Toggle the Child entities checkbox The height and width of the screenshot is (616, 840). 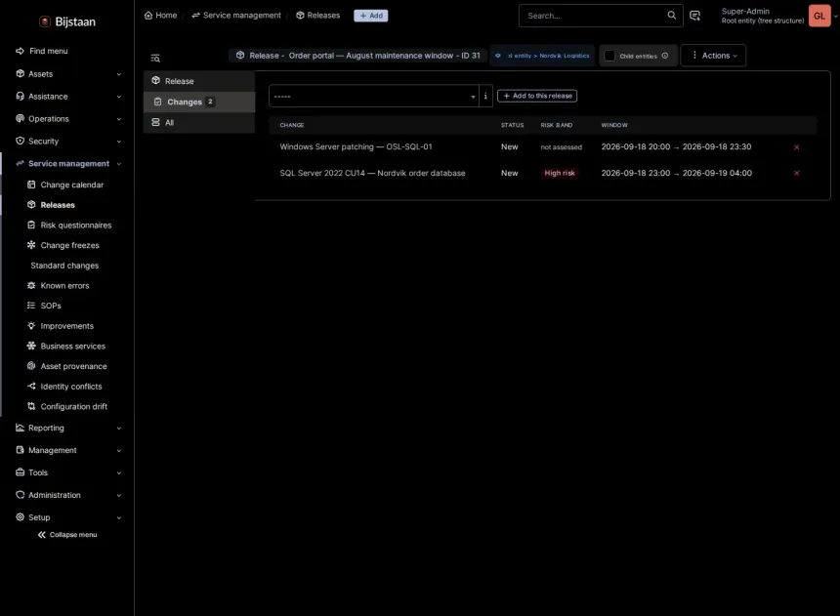609,56
